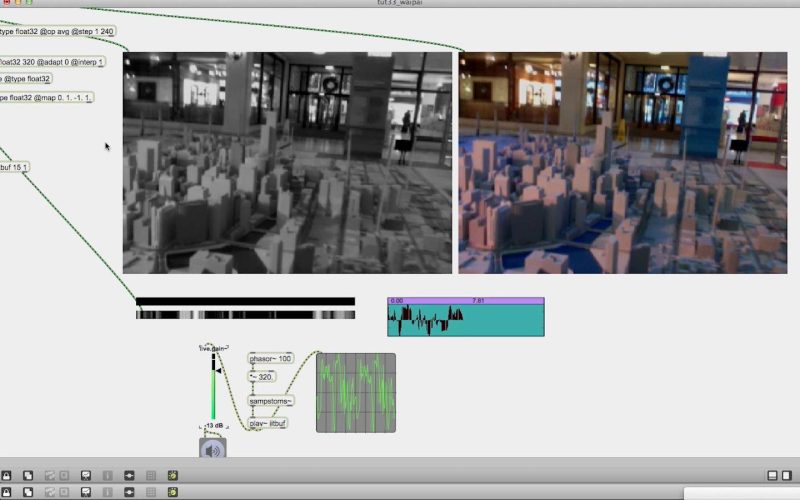Click the green oscilloscope display

[x=356, y=392]
